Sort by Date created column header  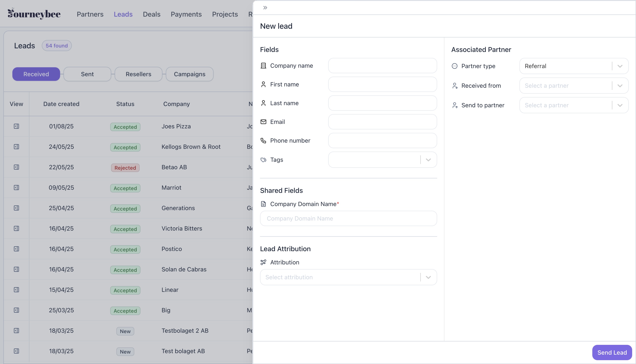tap(61, 104)
